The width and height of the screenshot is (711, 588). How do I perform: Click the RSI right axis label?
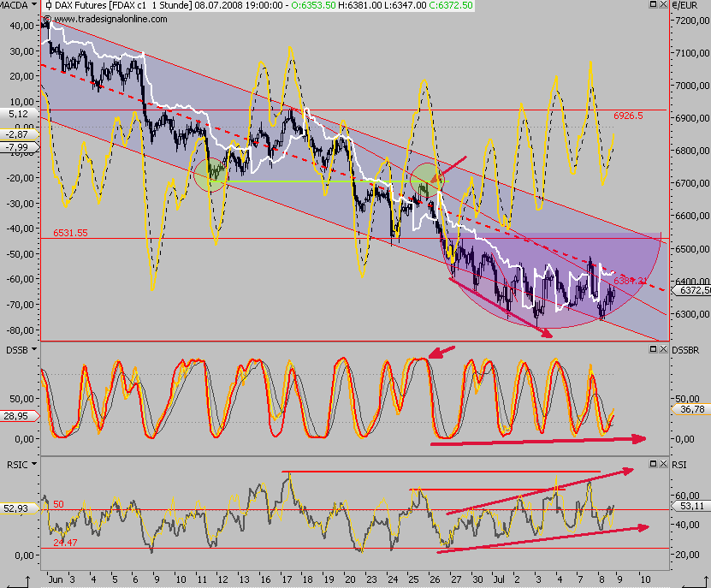[678, 465]
